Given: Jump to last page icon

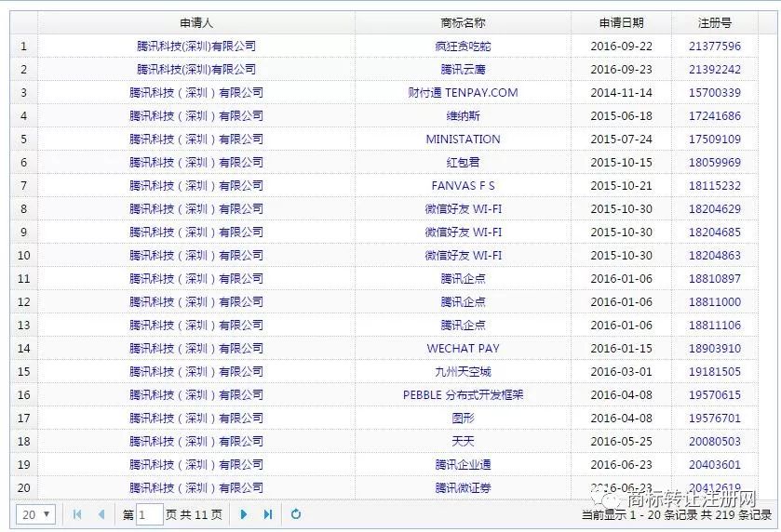Looking at the screenshot, I should (267, 514).
